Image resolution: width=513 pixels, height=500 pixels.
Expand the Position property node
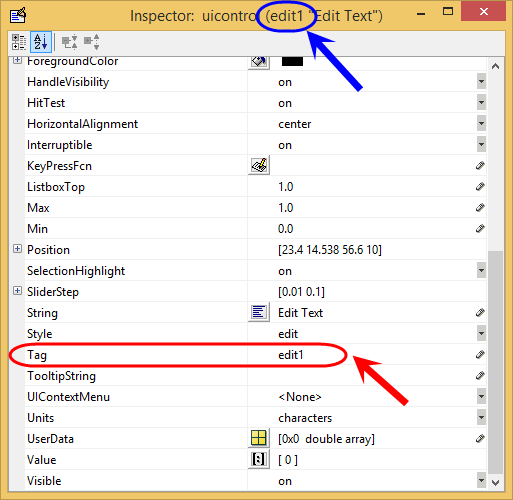[x=17, y=249]
